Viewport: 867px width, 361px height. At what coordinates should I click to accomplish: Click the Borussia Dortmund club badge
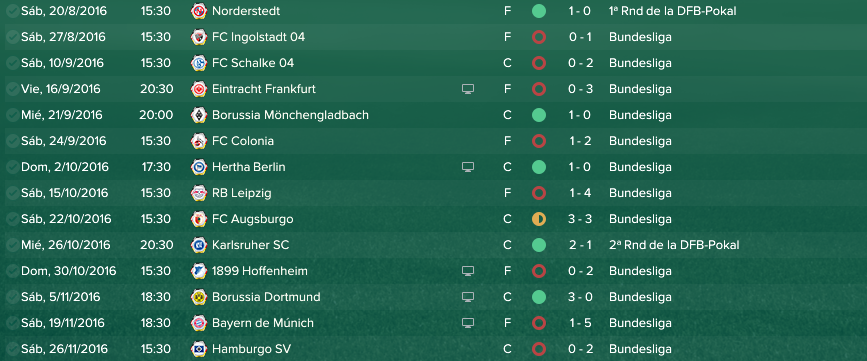pos(199,297)
